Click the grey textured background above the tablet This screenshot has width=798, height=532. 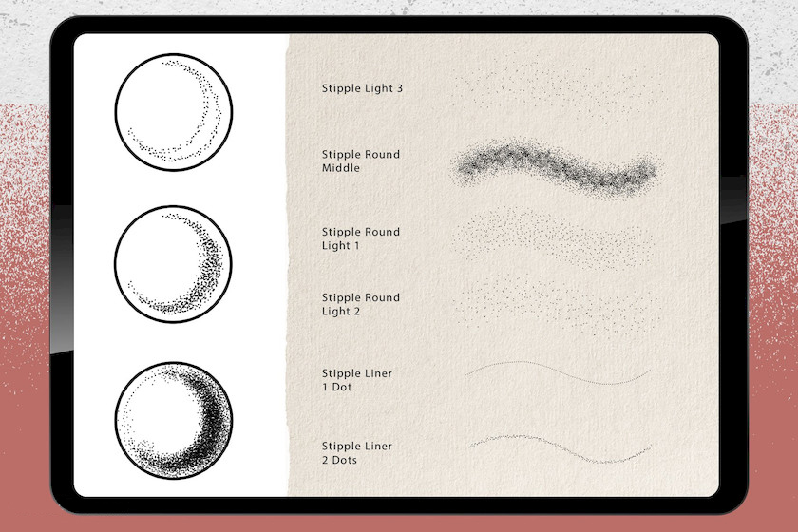pyautogui.click(x=399, y=7)
